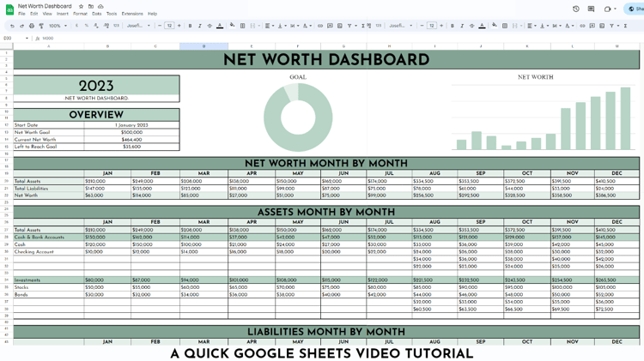Open the Data menu
This screenshot has height=361, width=644.
pos(96,14)
